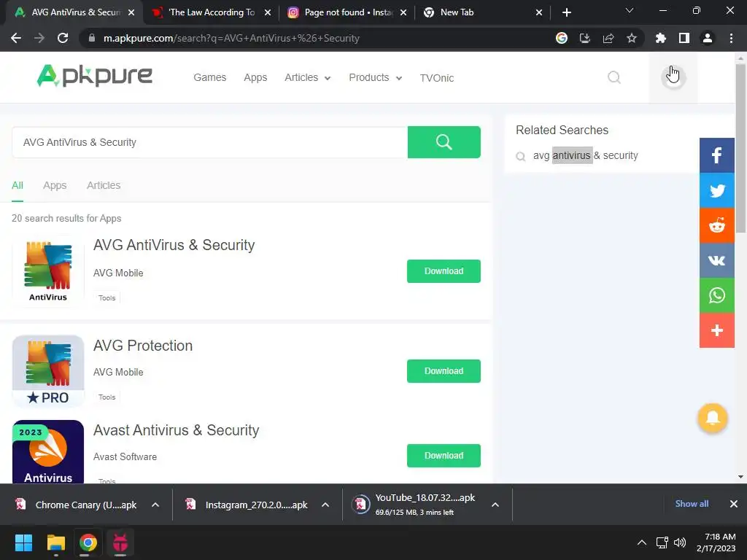Screen dimensions: 747x560
Task: Click the search text input field
Action: [x=209, y=142]
